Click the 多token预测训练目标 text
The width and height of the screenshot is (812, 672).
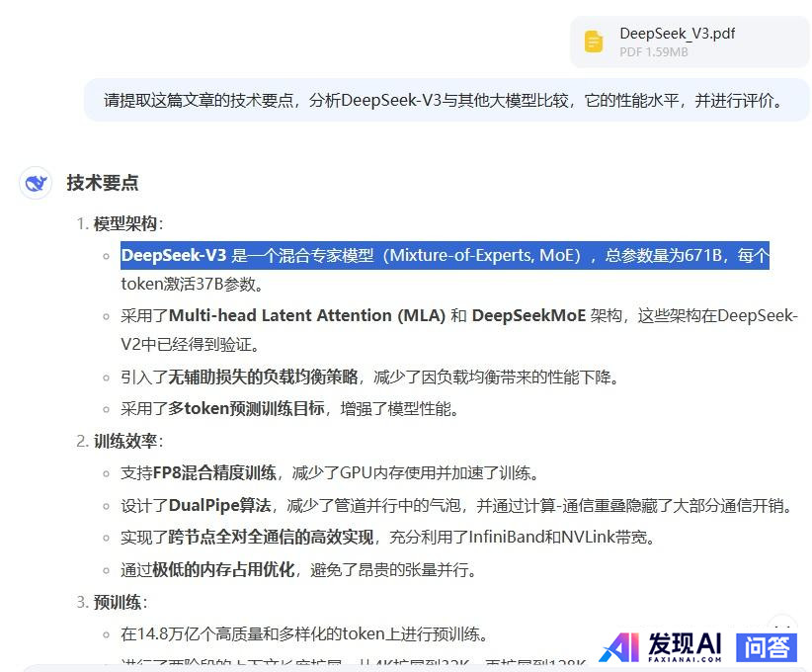[247, 409]
